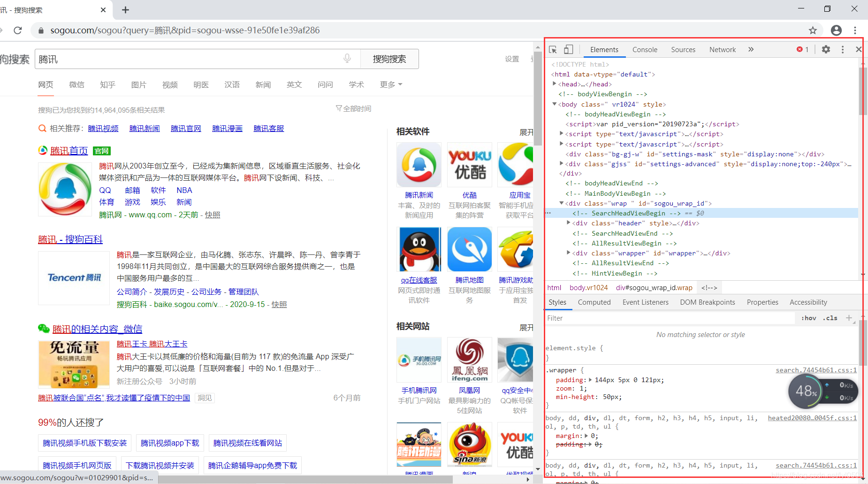The image size is (868, 484).
Task: Select body.vr1024 in the breadcrumb
Action: [588, 288]
